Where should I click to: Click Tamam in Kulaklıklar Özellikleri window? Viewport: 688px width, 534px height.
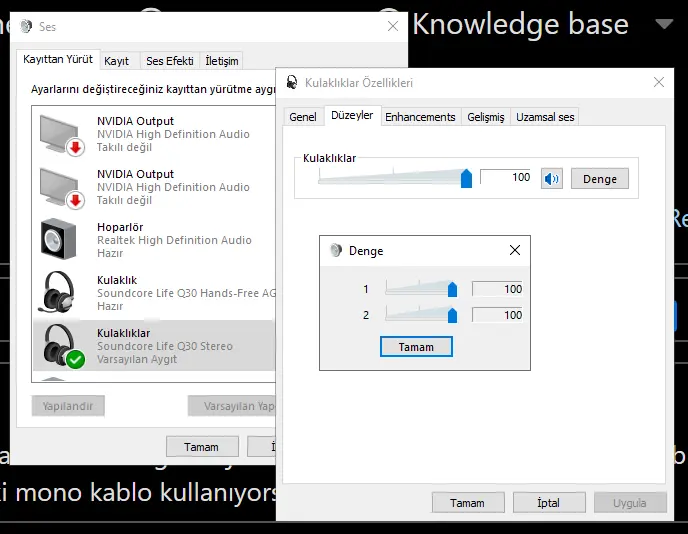coord(468,502)
